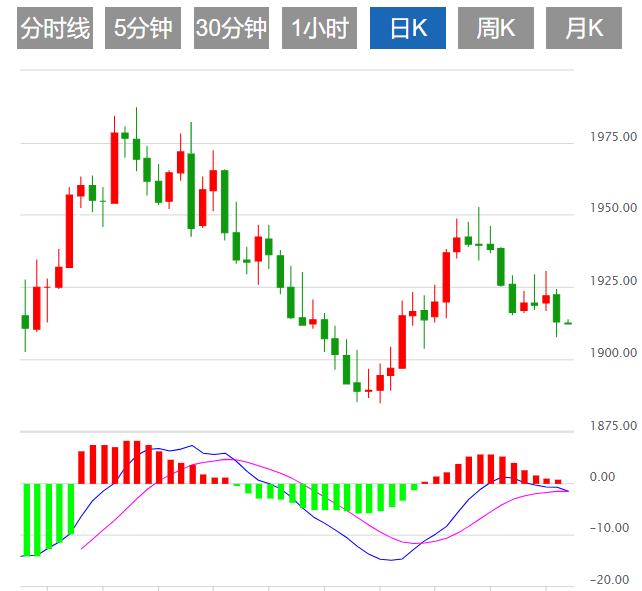Click the 1875.00 price axis label

pos(613,426)
